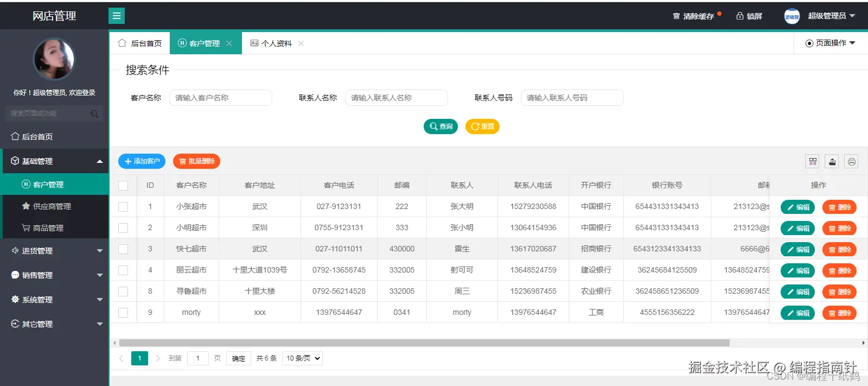This screenshot has width=868, height=386.
Task: Toggle the sidebar hamburger menu icon
Action: pos(117,16)
